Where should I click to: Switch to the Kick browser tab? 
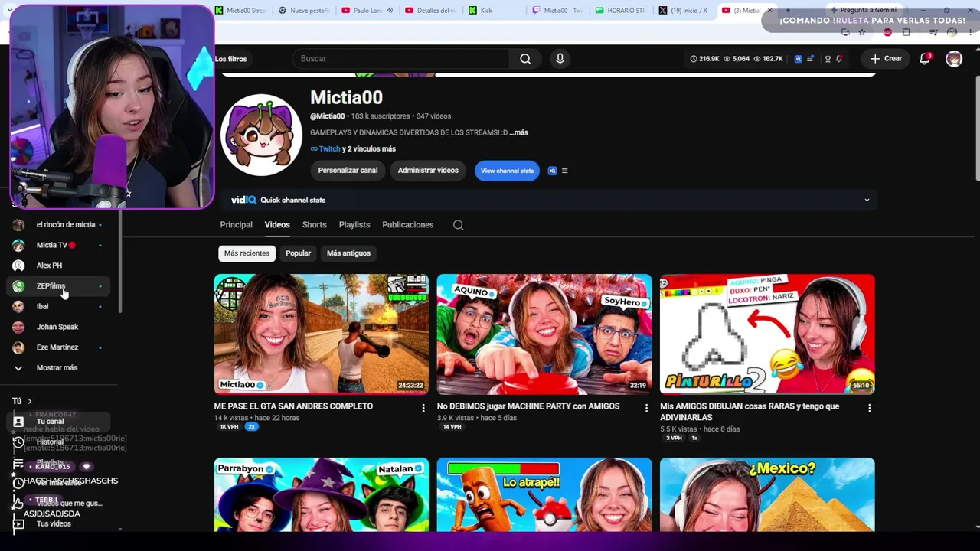494,11
